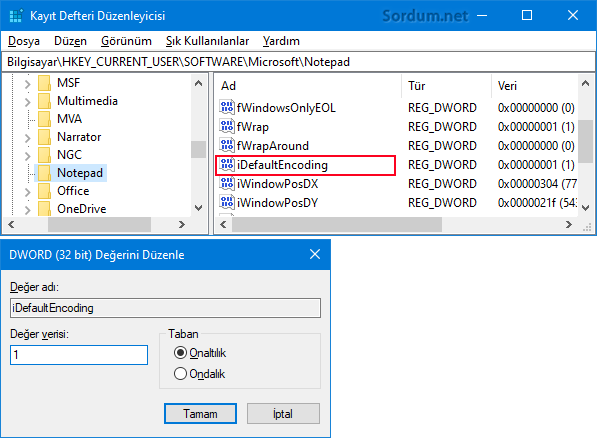Select the fWindowsOnlyEOL value name

286,107
